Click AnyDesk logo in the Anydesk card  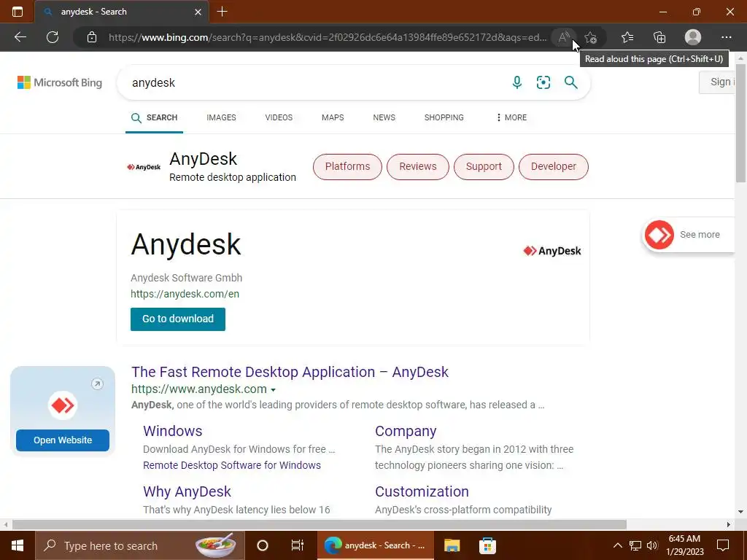551,251
